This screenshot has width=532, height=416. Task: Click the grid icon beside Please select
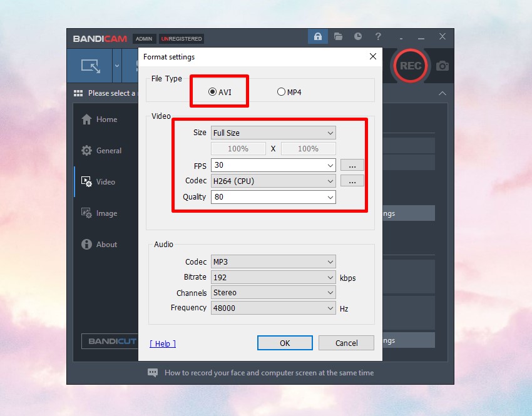pos(78,93)
